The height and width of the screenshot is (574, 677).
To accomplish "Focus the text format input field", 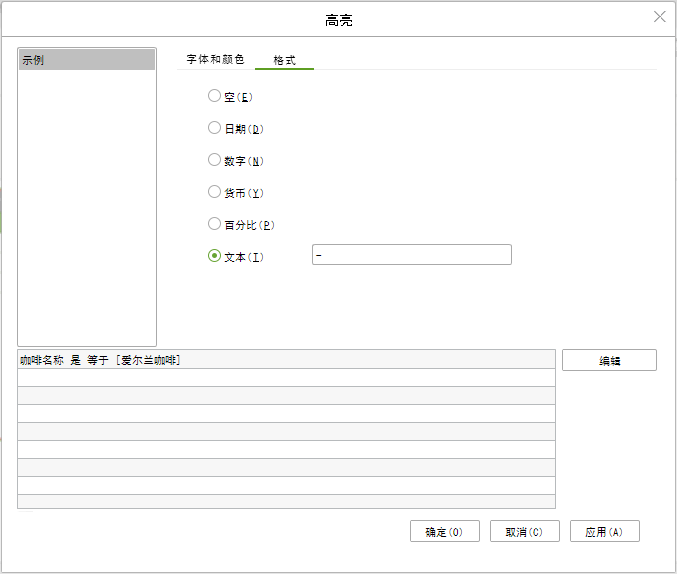I will 411,255.
